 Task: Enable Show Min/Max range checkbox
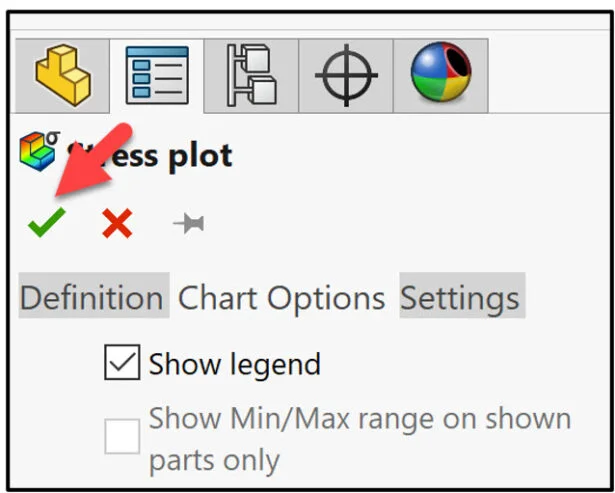[x=122, y=436]
